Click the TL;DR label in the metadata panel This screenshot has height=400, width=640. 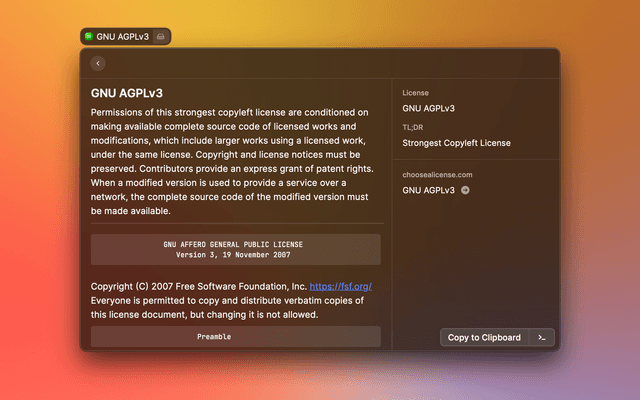pos(414,128)
